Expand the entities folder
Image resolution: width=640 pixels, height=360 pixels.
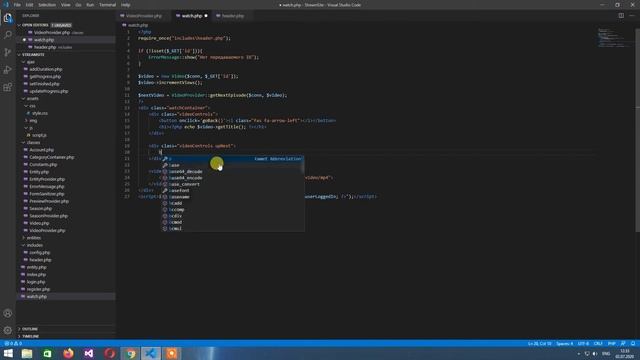[32, 238]
